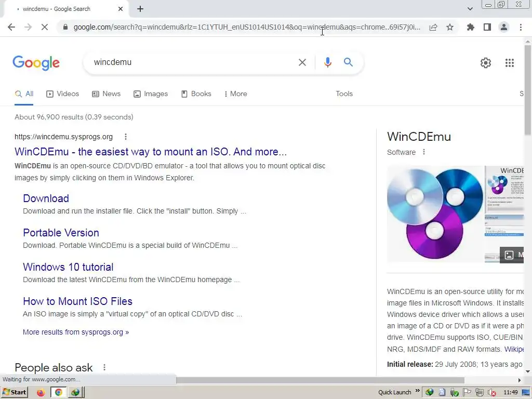View site info via padlock icon
Screen dimensions: 532x399
click(x=65, y=27)
